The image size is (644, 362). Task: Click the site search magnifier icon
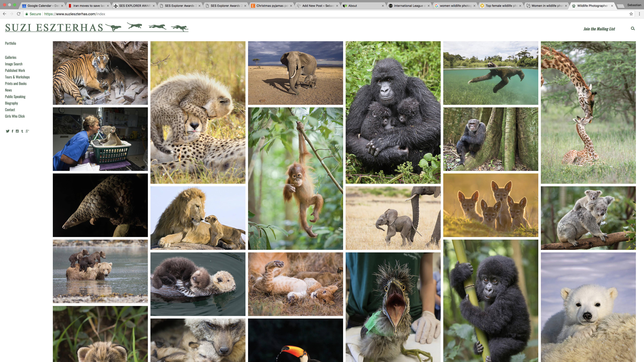click(633, 29)
